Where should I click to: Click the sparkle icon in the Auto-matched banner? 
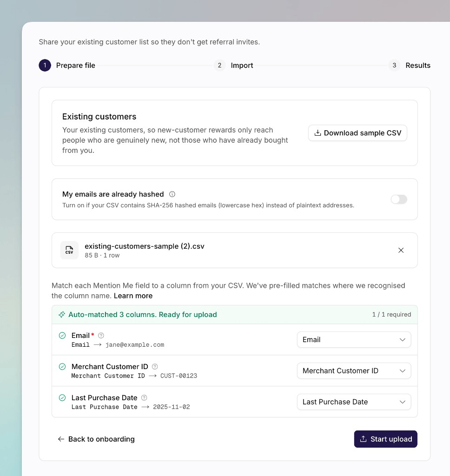click(62, 315)
